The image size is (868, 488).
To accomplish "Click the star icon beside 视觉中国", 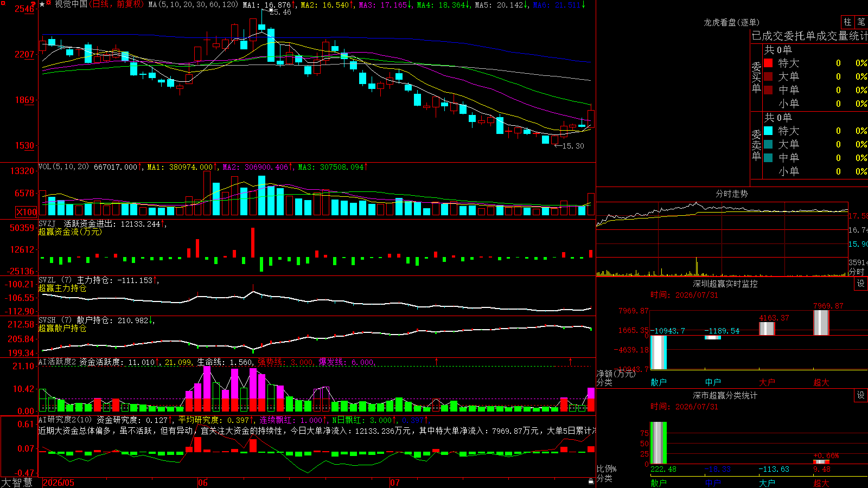I will 42,4.
